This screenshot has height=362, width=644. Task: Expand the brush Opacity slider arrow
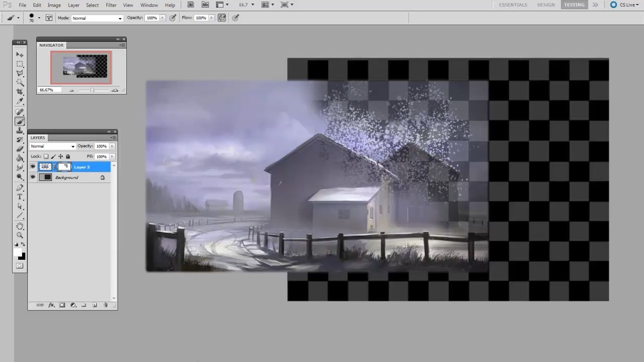(x=162, y=18)
